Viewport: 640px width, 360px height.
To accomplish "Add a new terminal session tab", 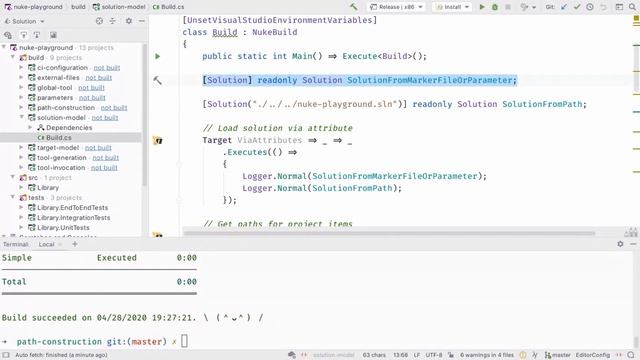I will (x=75, y=244).
